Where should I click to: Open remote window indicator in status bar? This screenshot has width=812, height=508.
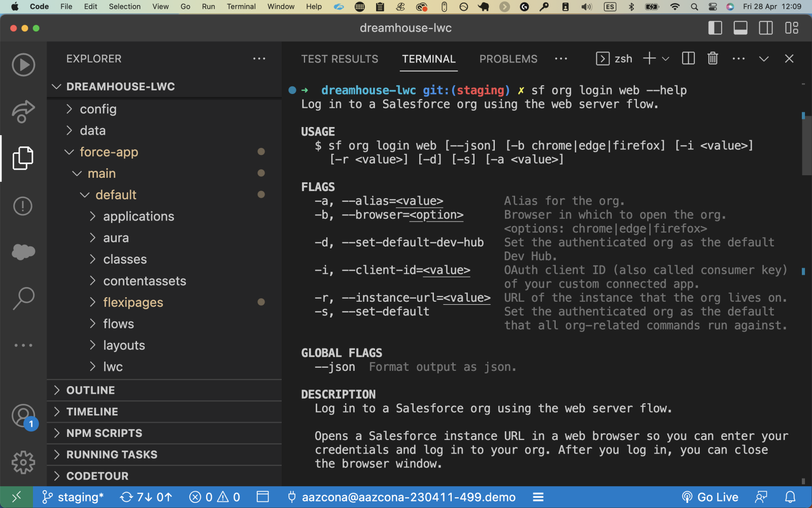[17, 497]
